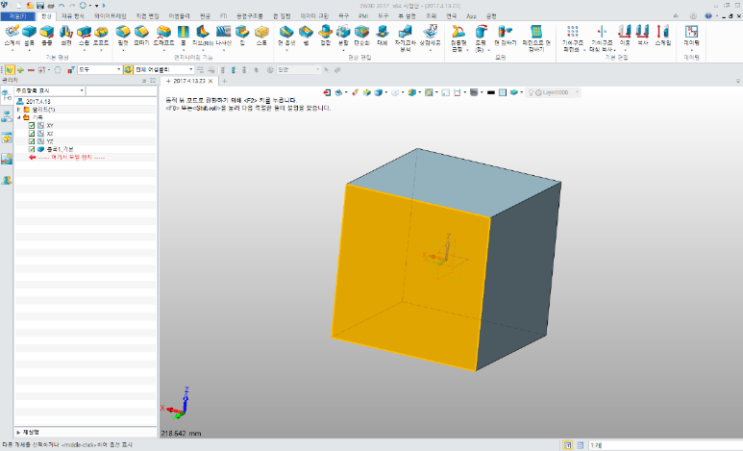The height and width of the screenshot is (451, 743).
Task: Toggle the highlighted icon beside the assembly-filter dropdown
Action: 128,70
